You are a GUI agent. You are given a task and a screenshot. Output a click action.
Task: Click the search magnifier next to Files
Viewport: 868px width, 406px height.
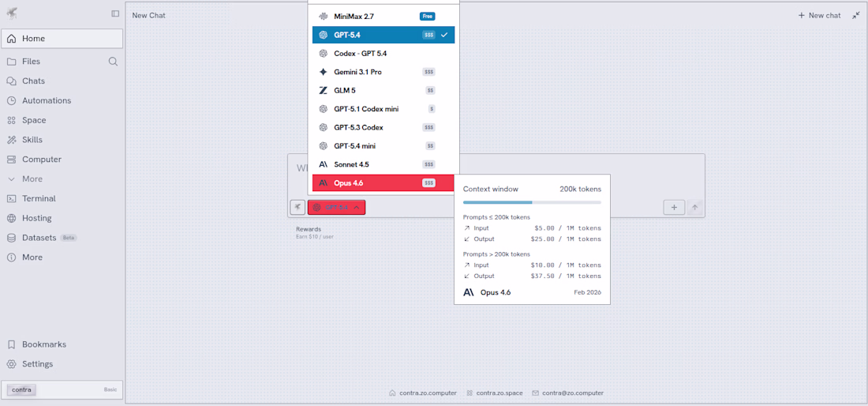pyautogui.click(x=113, y=62)
